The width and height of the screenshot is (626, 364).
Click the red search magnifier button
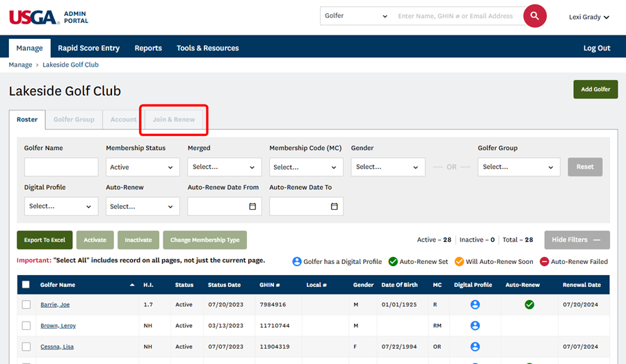tap(534, 16)
